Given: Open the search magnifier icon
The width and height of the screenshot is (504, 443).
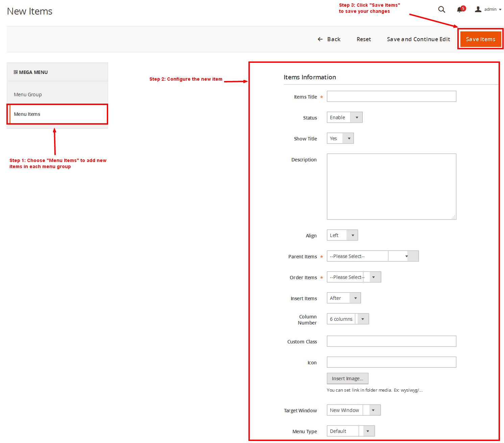Looking at the screenshot, I should pyautogui.click(x=441, y=9).
